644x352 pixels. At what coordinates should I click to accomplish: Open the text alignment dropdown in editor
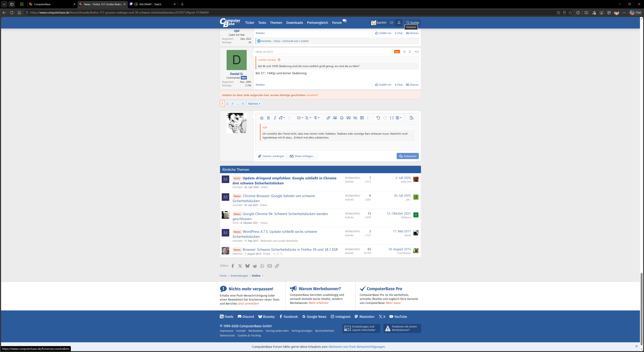[x=308, y=118]
